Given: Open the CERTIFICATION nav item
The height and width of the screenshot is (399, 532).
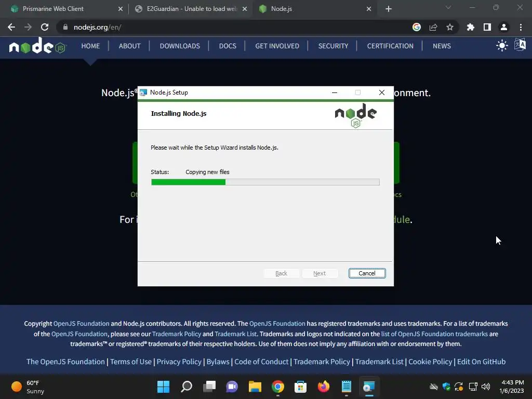Looking at the screenshot, I should 390,46.
